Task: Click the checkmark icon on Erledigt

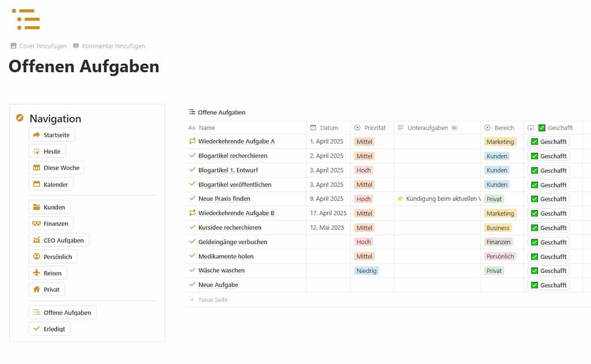Action: [36, 329]
